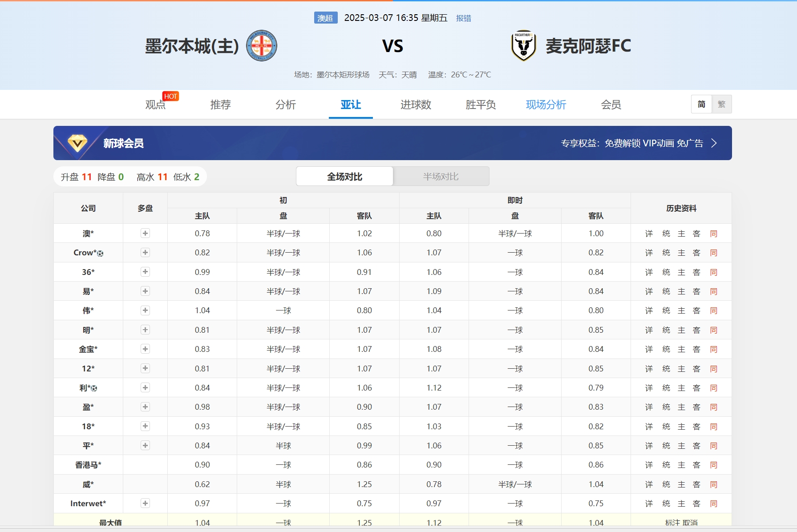
Task: Expand multi-handicap plus for 澳* row
Action: [145, 233]
